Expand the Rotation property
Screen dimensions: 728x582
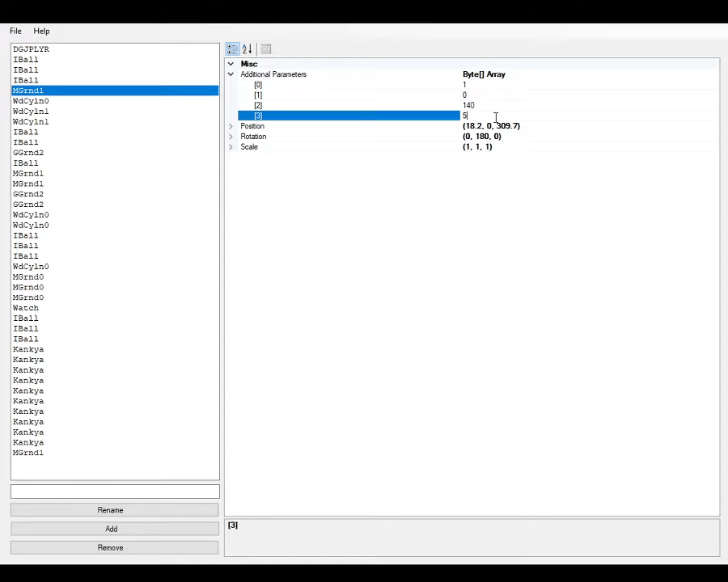(x=231, y=136)
